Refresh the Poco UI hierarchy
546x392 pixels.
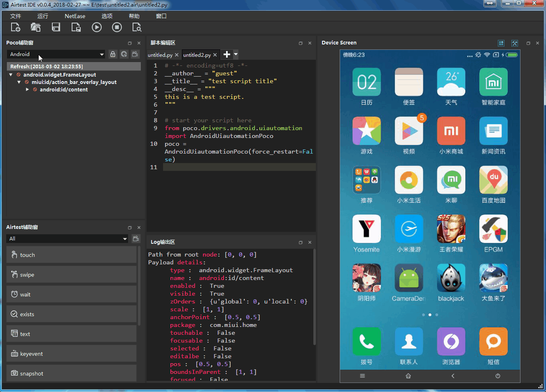[124, 54]
